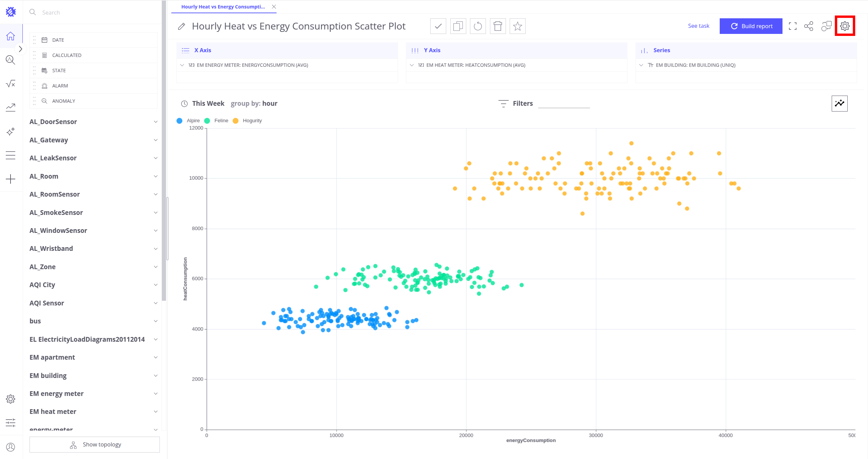
Task: Select the Hourly Heat vs Energy tab
Action: pos(223,7)
